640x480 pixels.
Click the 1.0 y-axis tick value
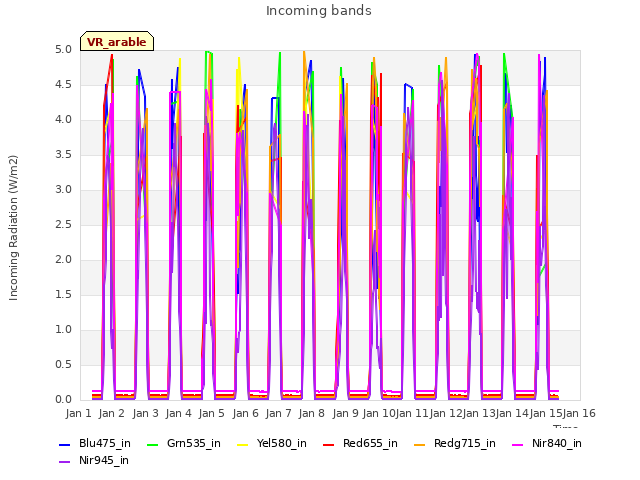(63, 330)
